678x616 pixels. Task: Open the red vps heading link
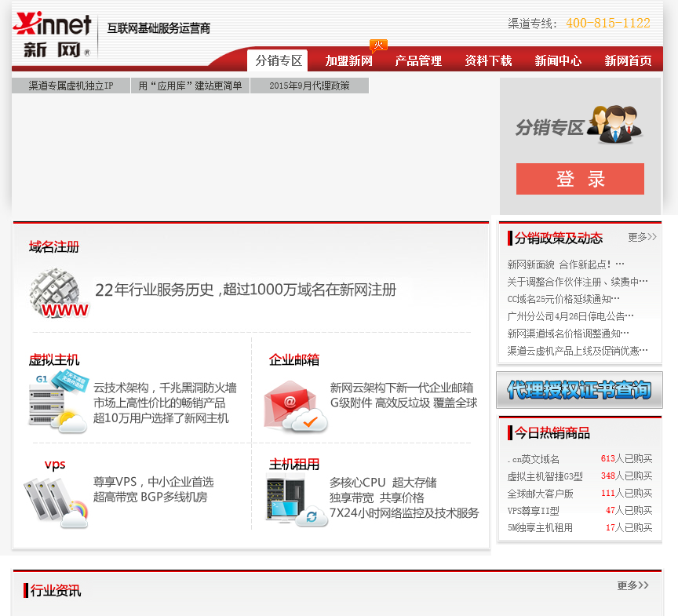[x=55, y=465]
